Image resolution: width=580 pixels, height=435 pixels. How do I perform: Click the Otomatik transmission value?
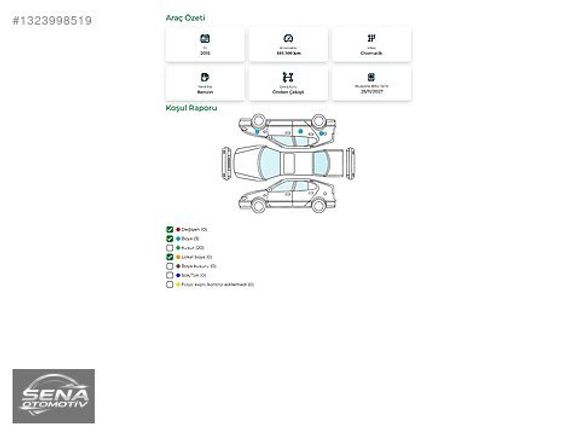(371, 53)
